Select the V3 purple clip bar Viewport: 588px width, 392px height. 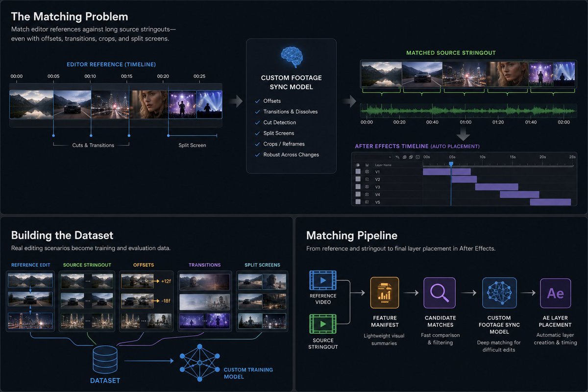point(496,187)
